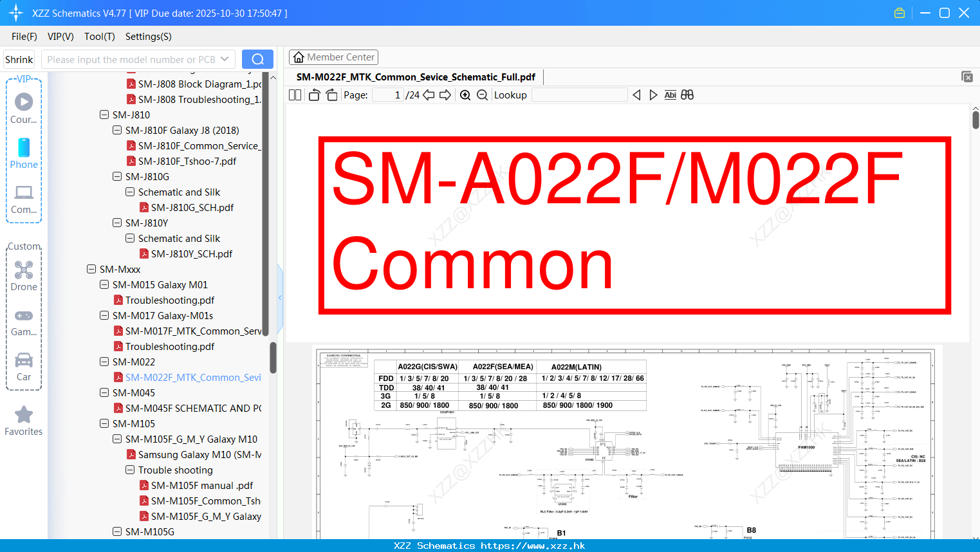Collapse the SM-J810 tree node
Image resolution: width=980 pixels, height=552 pixels.
(104, 115)
